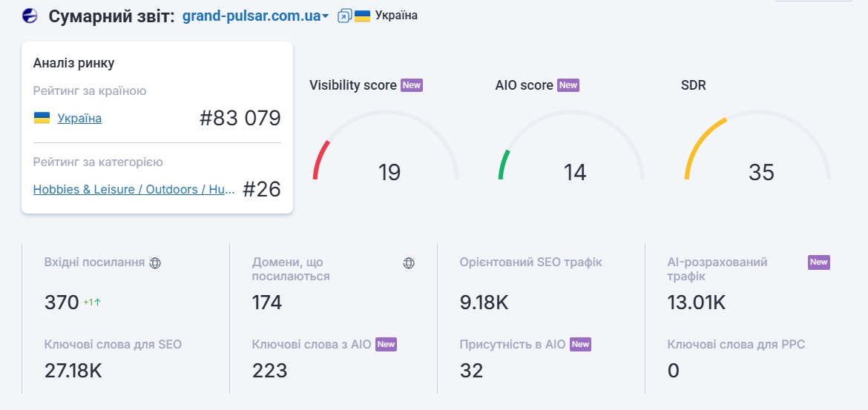
Task: Open the Україна country link in the card
Action: [79, 118]
